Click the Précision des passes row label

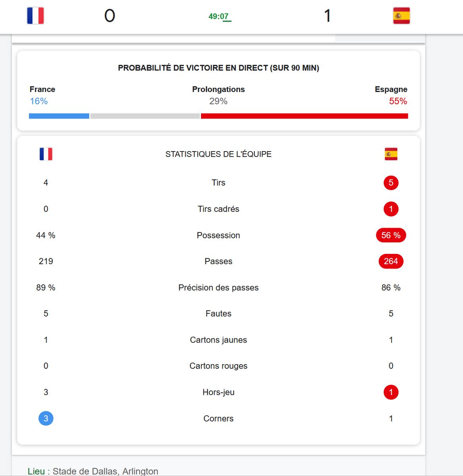pos(218,288)
